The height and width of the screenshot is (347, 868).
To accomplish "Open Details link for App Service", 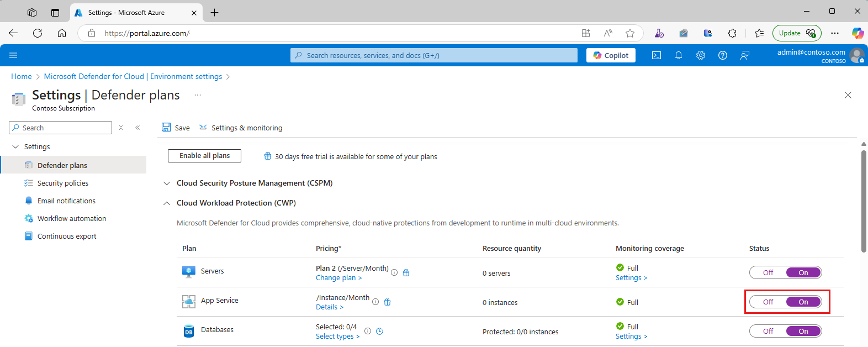I will tap(329, 307).
